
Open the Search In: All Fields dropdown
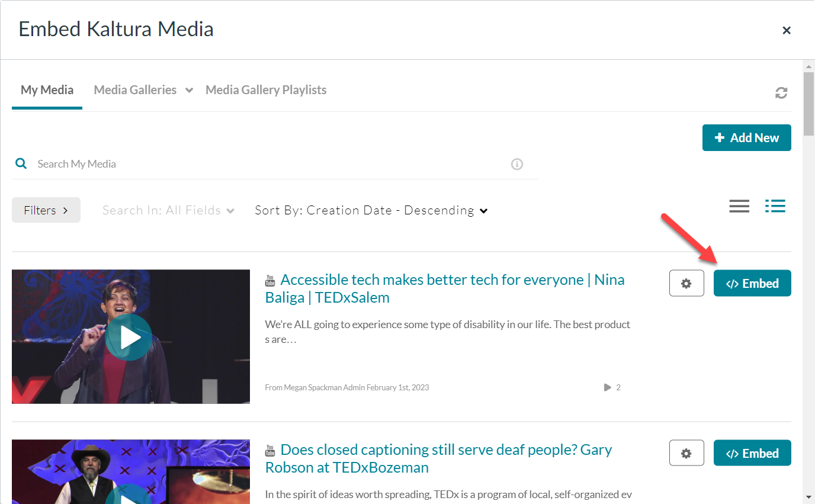coord(168,210)
